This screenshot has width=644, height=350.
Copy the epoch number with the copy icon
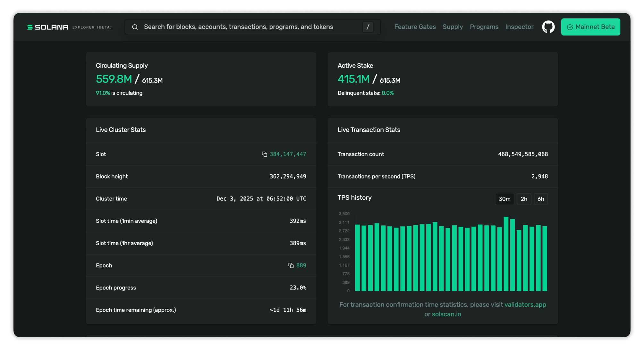point(291,265)
